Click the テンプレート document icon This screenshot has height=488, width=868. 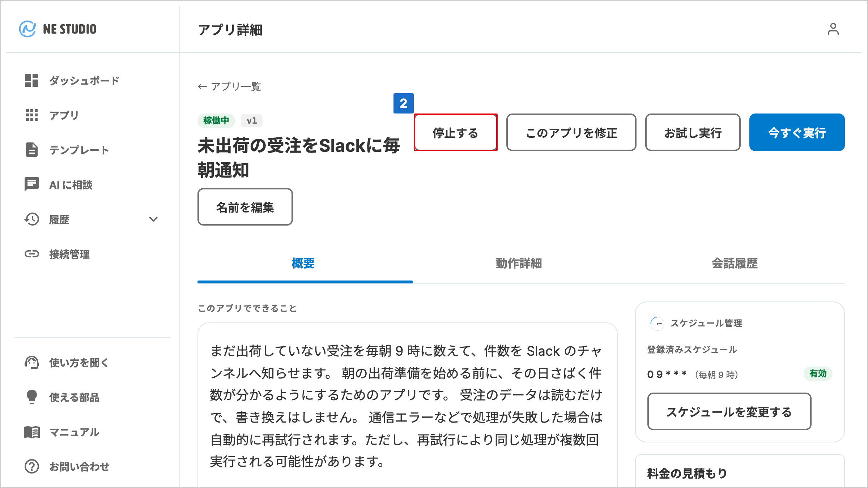click(x=32, y=150)
